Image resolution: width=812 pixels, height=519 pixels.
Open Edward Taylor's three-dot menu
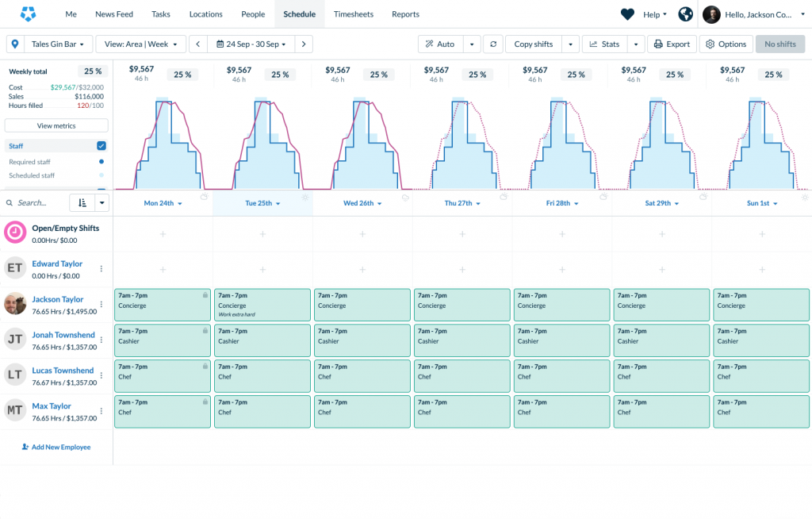coord(101,269)
